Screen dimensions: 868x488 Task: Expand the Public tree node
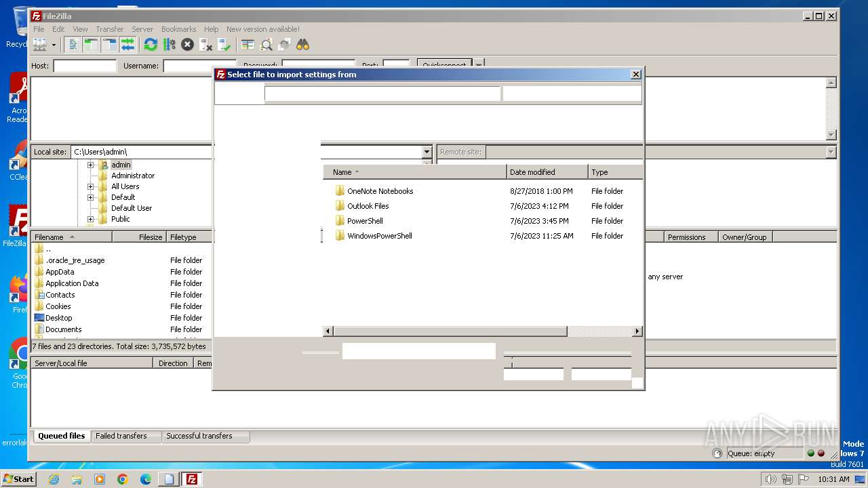(x=90, y=219)
